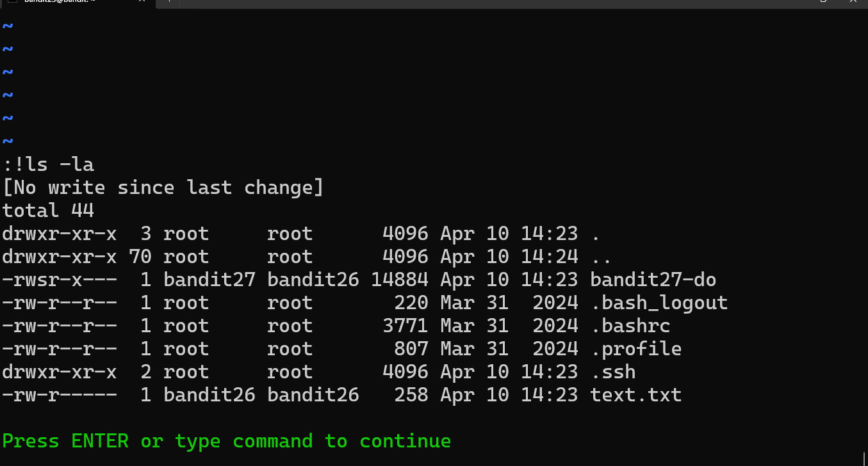
Task: Click the bandit27 owner name
Action: click(x=209, y=280)
